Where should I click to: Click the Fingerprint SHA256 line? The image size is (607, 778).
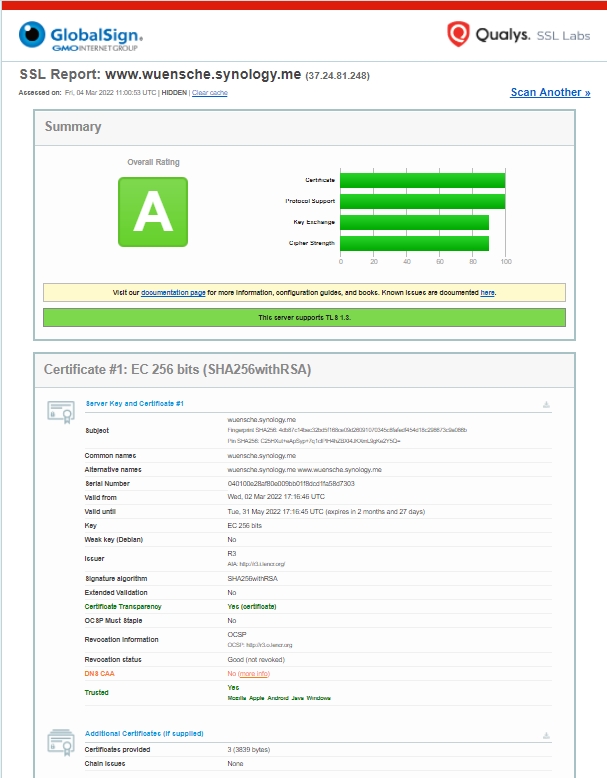347,430
